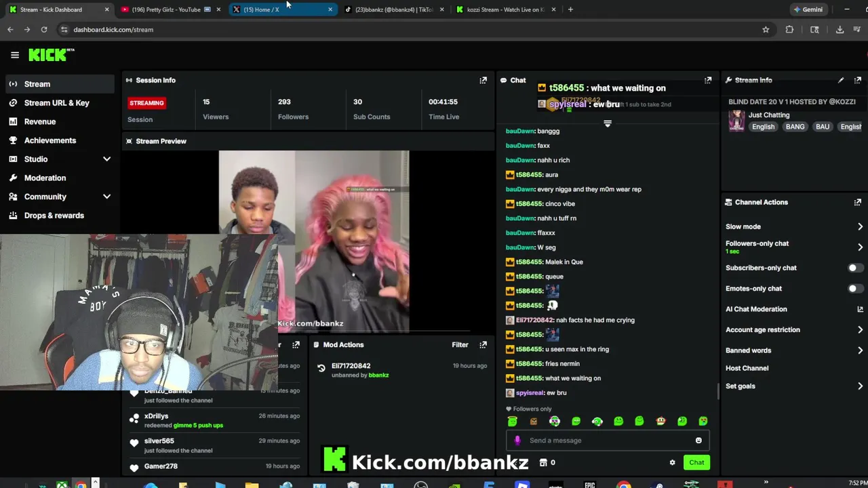The image size is (868, 488).
Task: Expand the Studio submenu chevron
Action: coord(106,159)
